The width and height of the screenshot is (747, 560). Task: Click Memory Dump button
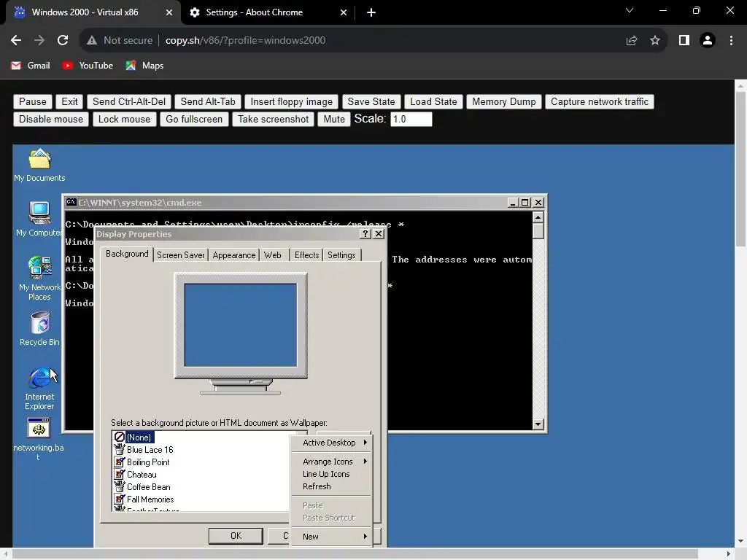pyautogui.click(x=504, y=101)
